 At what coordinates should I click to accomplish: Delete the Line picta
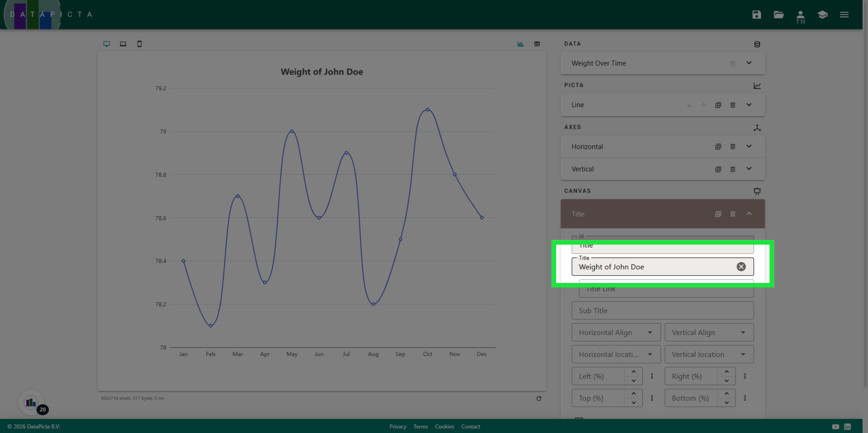(733, 105)
